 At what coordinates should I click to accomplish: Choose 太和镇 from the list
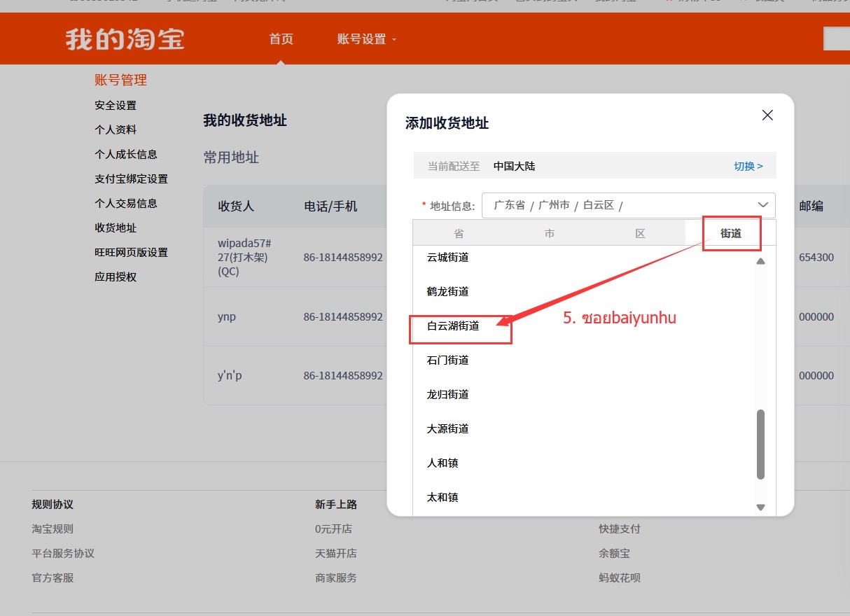tap(443, 498)
